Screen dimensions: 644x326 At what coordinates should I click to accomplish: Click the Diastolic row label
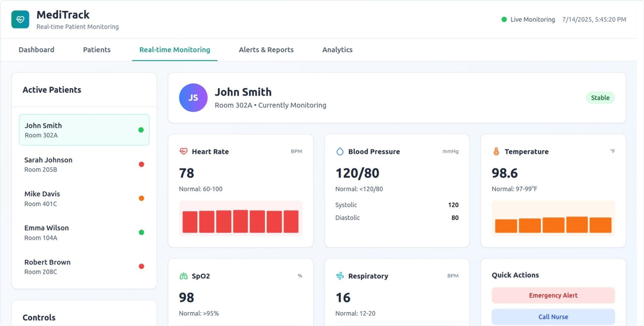click(x=347, y=218)
